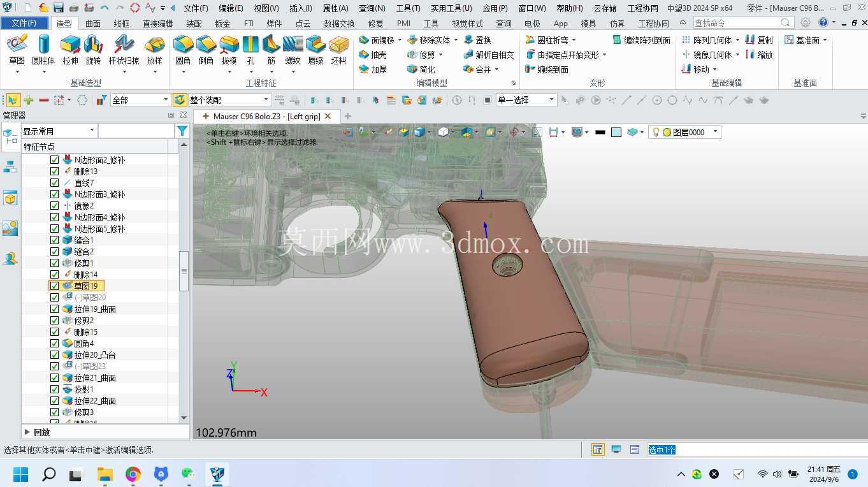The width and height of the screenshot is (868, 487).
Task: Toggle the 圆角4 feature checkbox
Action: 54,344
